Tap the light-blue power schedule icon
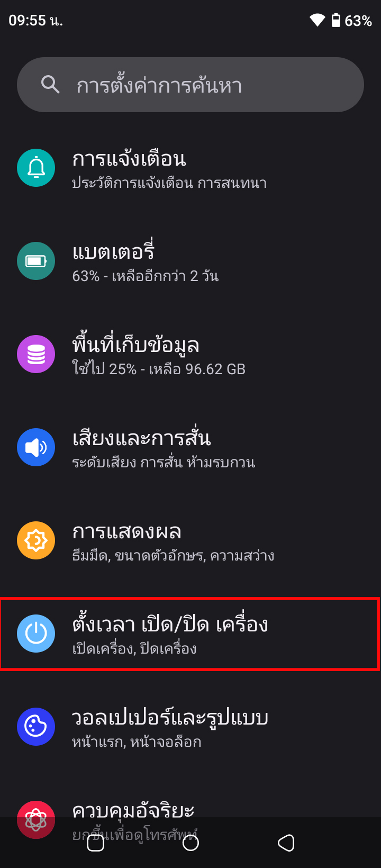Viewport: 381px width, 868px height. coord(36,634)
